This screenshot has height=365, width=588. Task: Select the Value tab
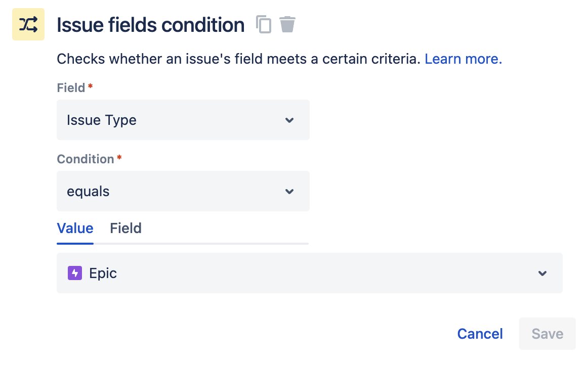[75, 228]
